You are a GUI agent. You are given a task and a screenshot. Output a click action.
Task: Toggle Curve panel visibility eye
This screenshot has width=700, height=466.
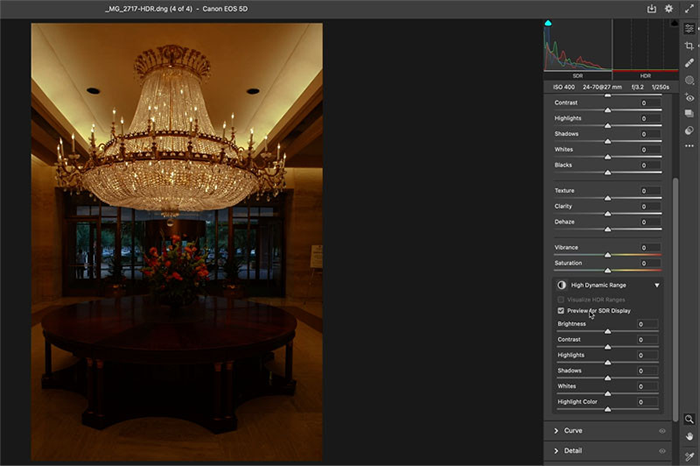tap(662, 431)
